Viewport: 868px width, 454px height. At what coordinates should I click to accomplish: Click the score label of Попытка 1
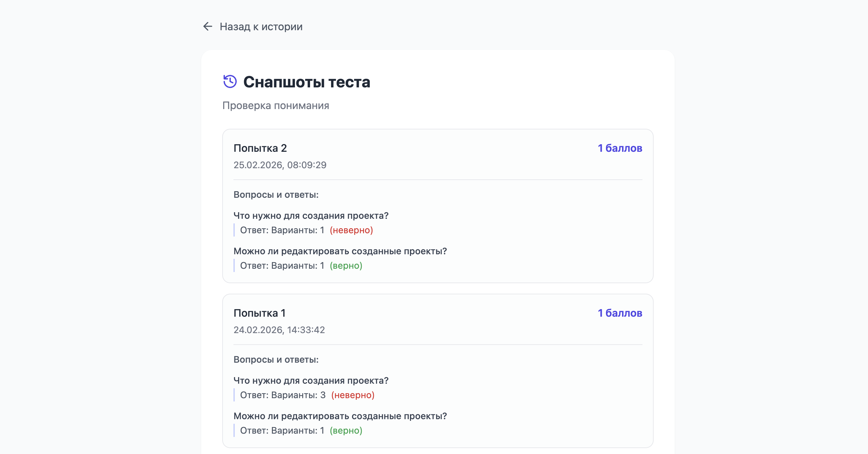click(x=620, y=313)
